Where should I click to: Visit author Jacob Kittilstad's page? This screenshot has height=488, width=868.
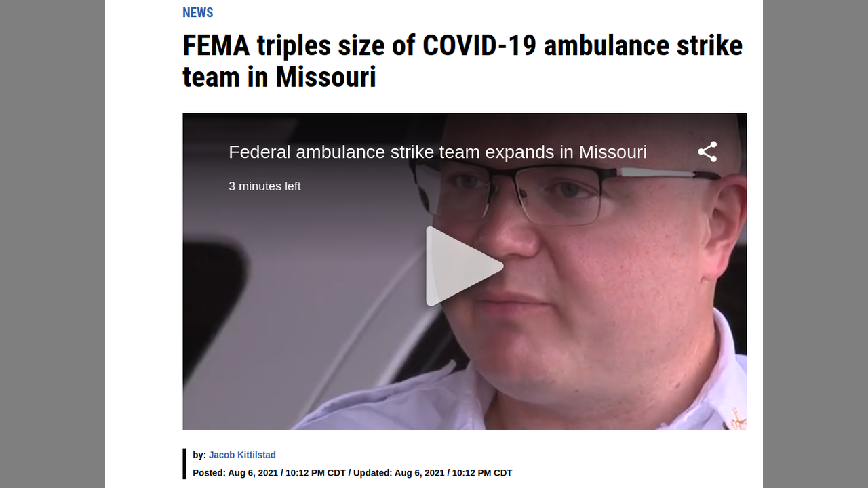(x=242, y=455)
